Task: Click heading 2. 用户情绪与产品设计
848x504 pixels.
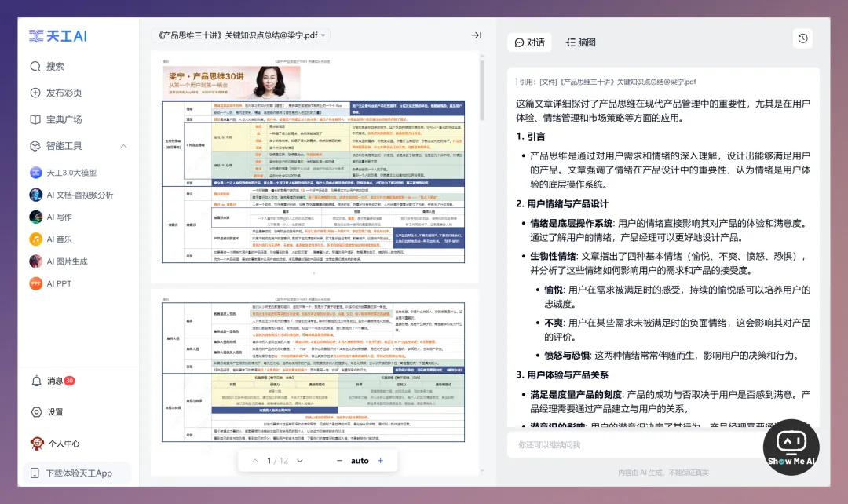Action: [x=562, y=204]
